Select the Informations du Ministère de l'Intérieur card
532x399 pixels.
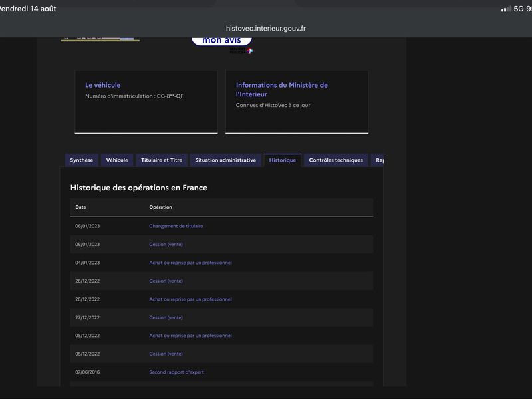pyautogui.click(x=297, y=102)
